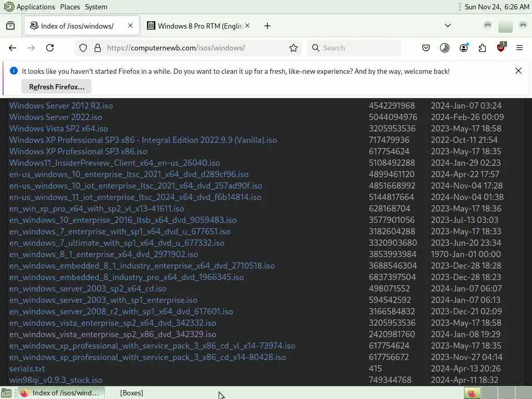Click the show desktop icon in bottom panel
Screen dimensions: 532x399
coord(6,393)
